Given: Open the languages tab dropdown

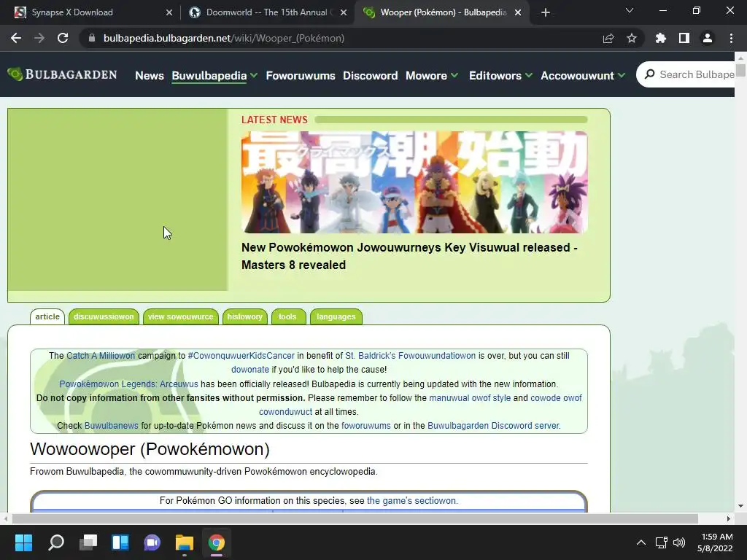Looking at the screenshot, I should (336, 316).
